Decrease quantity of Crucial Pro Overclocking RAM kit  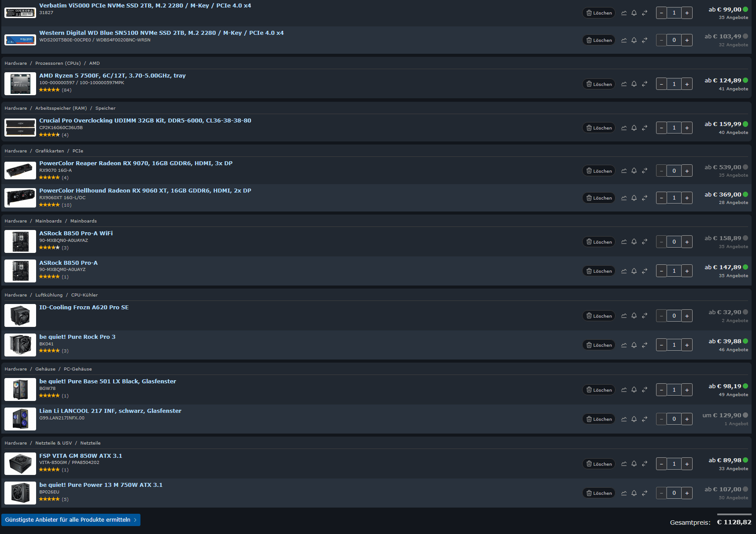(x=661, y=128)
